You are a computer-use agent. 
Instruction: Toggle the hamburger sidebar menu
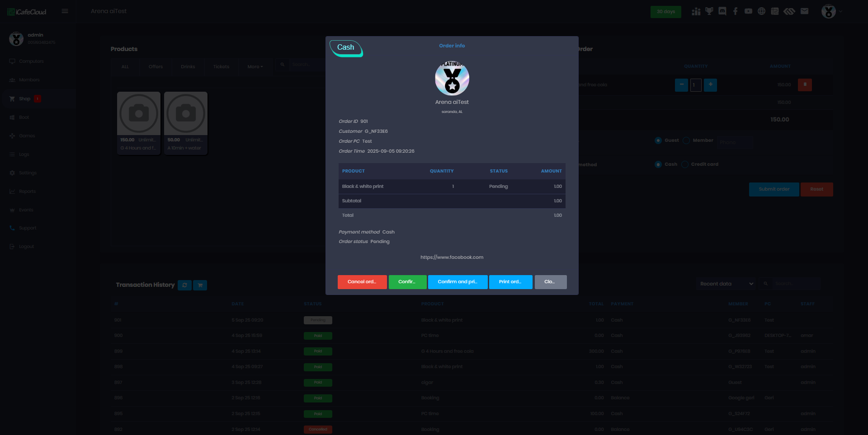pyautogui.click(x=65, y=11)
